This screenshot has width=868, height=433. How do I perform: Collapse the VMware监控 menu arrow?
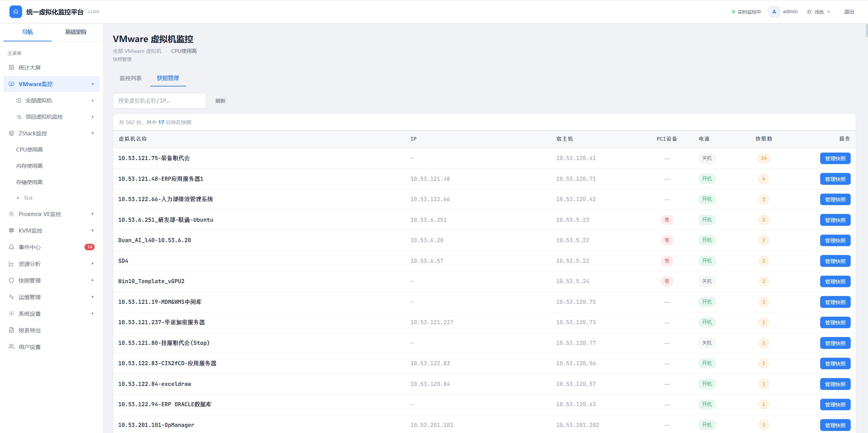(x=93, y=84)
